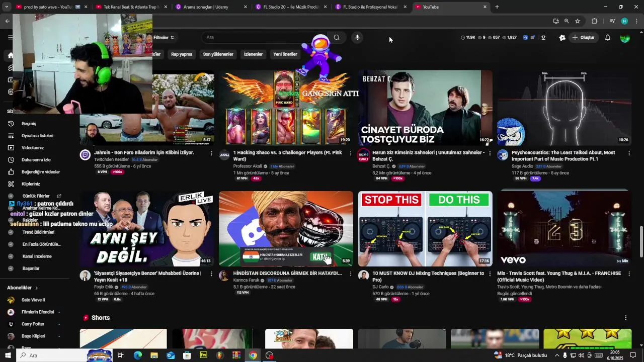644x362 pixels.
Task: Switch to the prod by sato wave tab
Action: click(x=48, y=7)
